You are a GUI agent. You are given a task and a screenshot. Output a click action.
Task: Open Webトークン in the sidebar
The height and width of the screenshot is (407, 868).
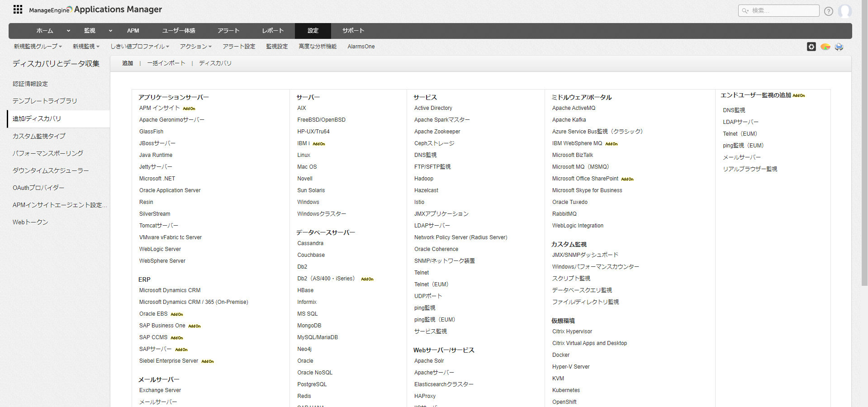[30, 222]
